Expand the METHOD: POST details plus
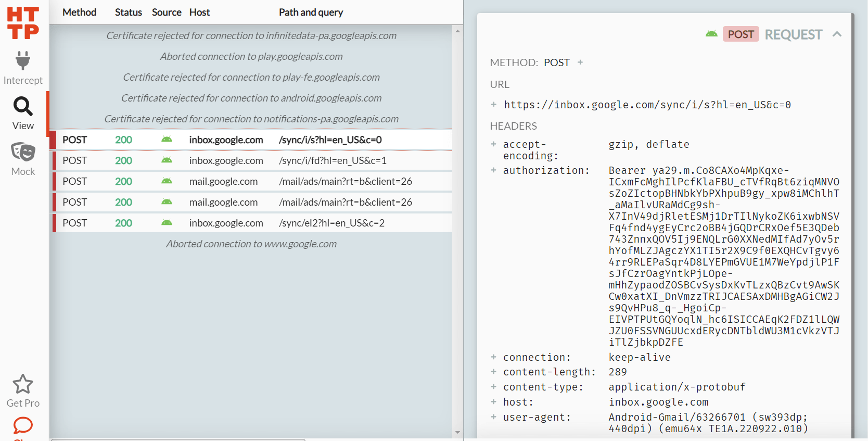The height and width of the screenshot is (441, 868). (x=580, y=62)
